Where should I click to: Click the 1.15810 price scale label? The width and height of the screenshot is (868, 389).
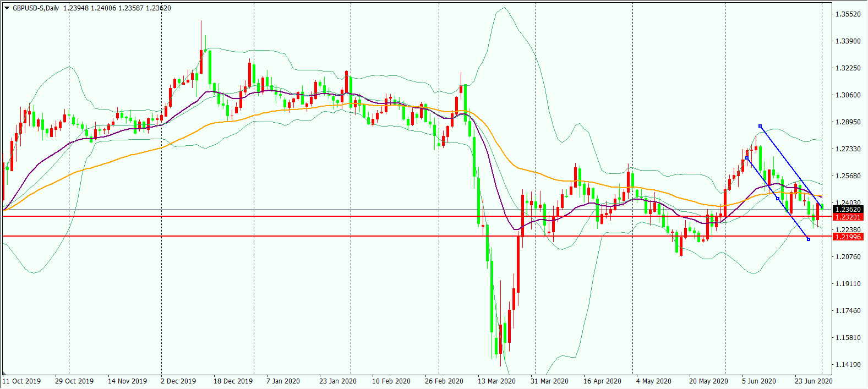(848, 337)
